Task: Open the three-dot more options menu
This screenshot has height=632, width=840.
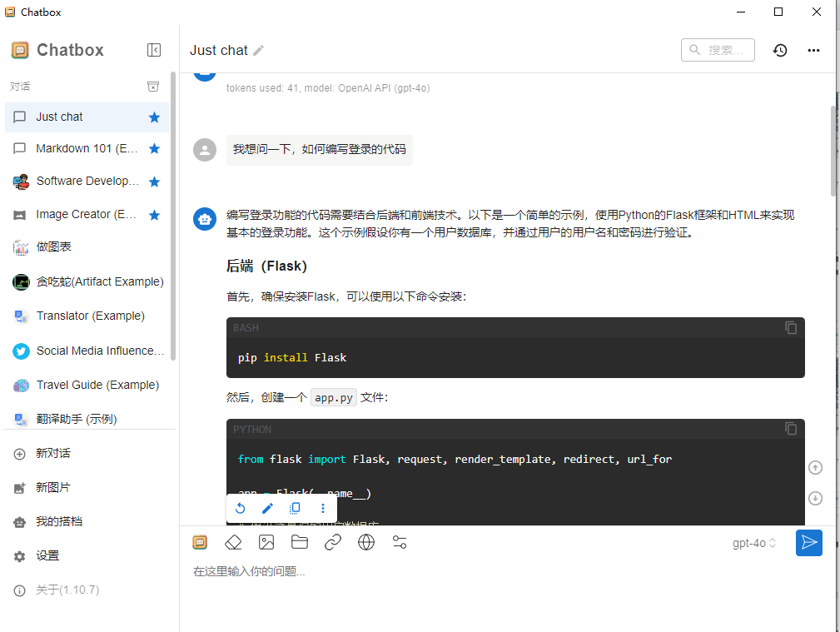Action: 813,51
